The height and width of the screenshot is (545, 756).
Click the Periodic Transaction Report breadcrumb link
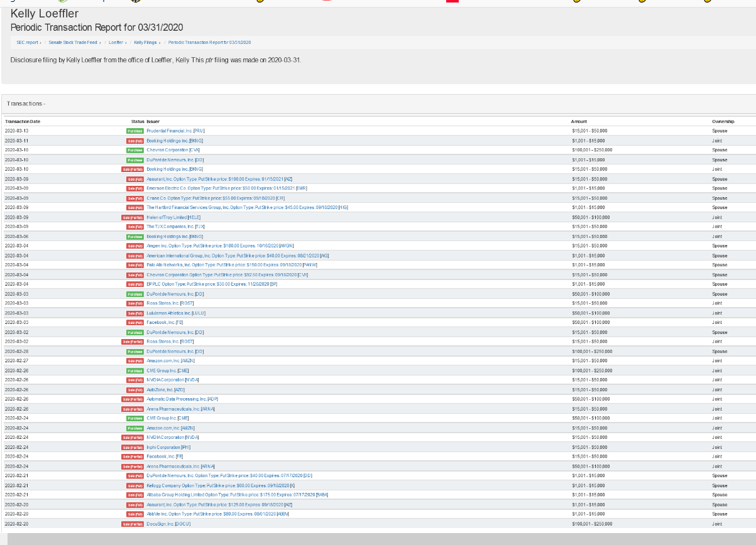(x=209, y=42)
